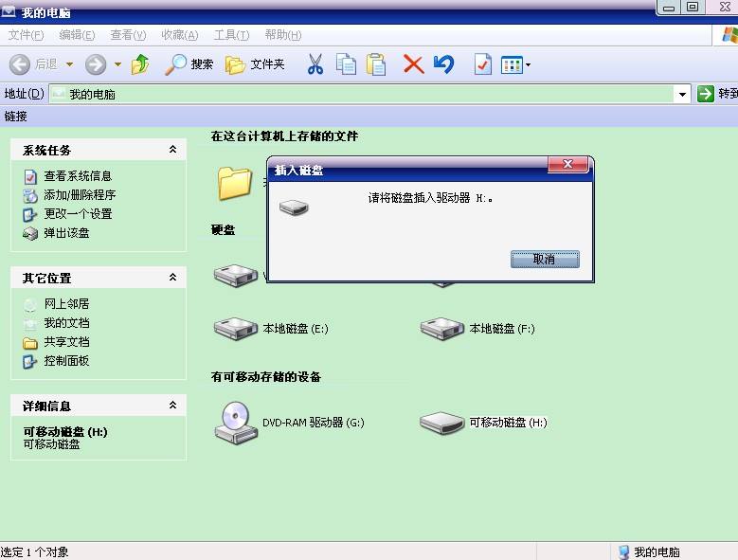Image resolution: width=738 pixels, height=560 pixels.
Task: Toggle the Folders (文件夹) pane button
Action: (255, 64)
